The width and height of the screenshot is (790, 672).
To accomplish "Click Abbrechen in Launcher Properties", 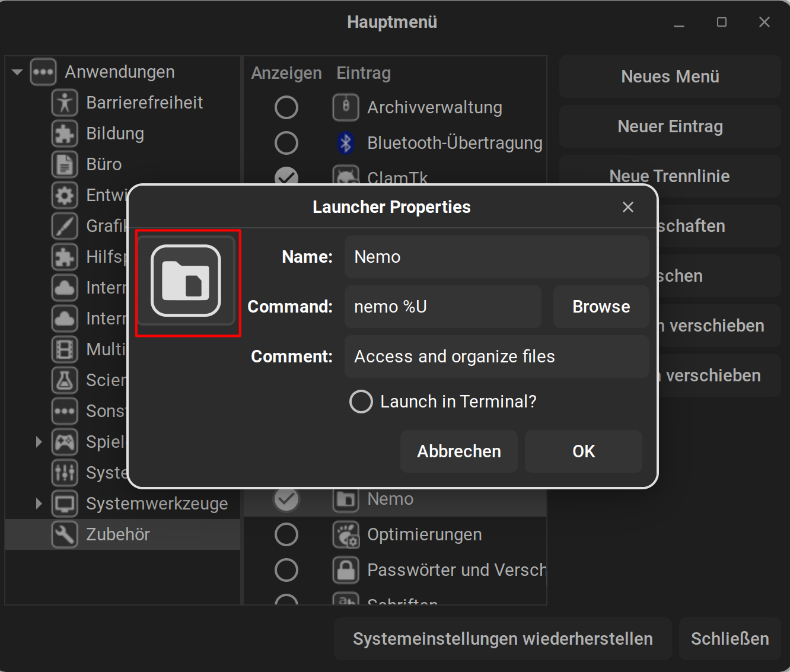I will (x=459, y=451).
